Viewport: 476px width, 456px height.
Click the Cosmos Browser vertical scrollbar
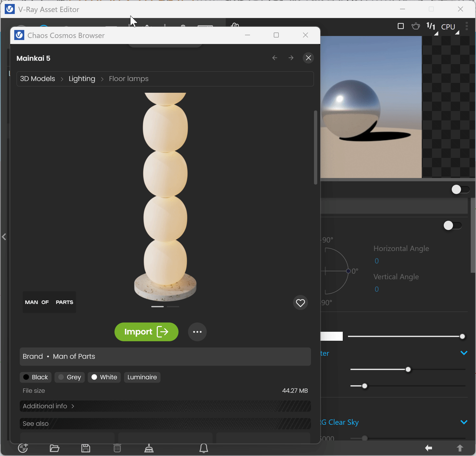[315, 147]
